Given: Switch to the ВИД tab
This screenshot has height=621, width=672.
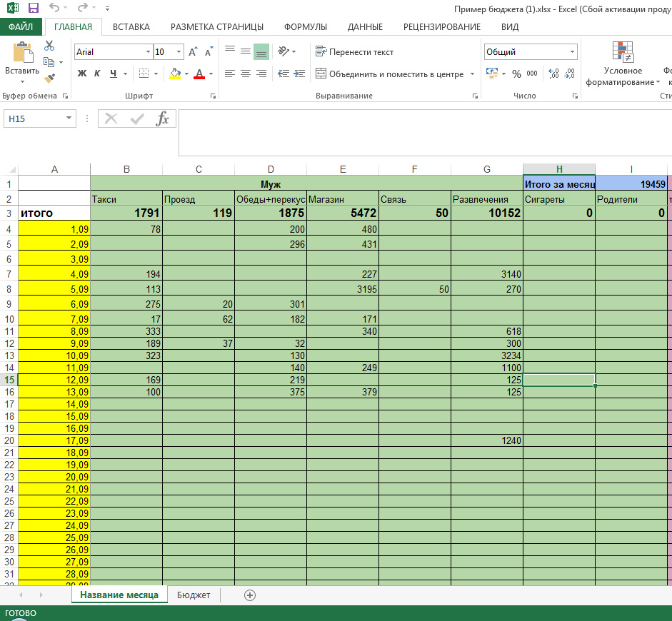Looking at the screenshot, I should pos(510,27).
